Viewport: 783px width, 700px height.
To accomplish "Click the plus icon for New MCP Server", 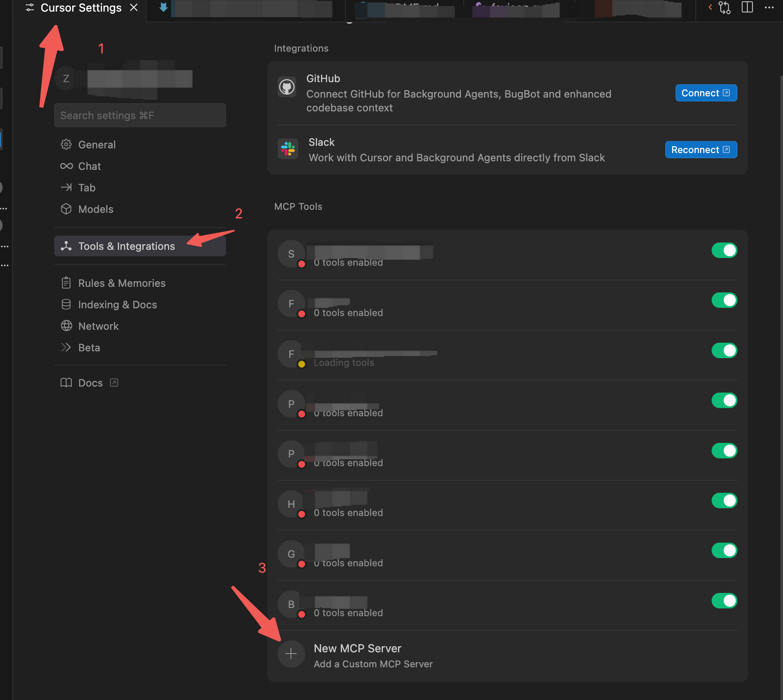I will (x=291, y=654).
